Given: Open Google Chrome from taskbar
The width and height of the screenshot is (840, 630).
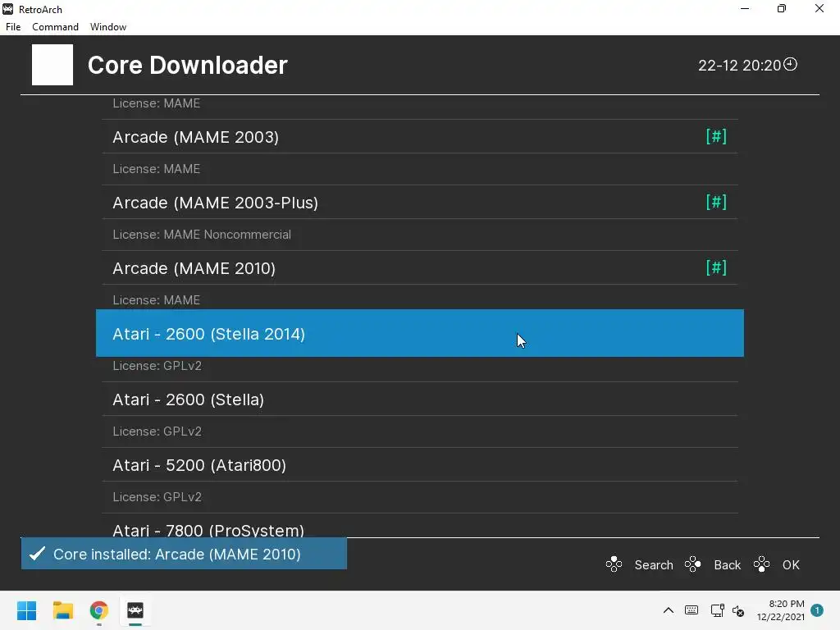Looking at the screenshot, I should 99,610.
